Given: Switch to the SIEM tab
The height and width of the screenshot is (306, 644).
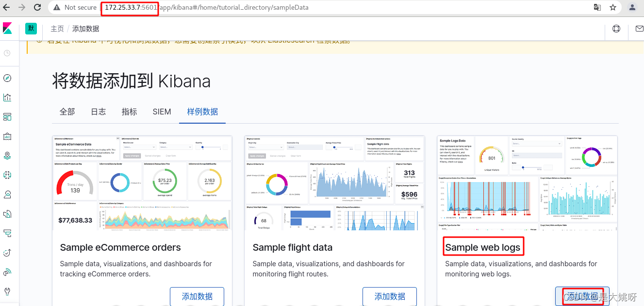Looking at the screenshot, I should (162, 112).
